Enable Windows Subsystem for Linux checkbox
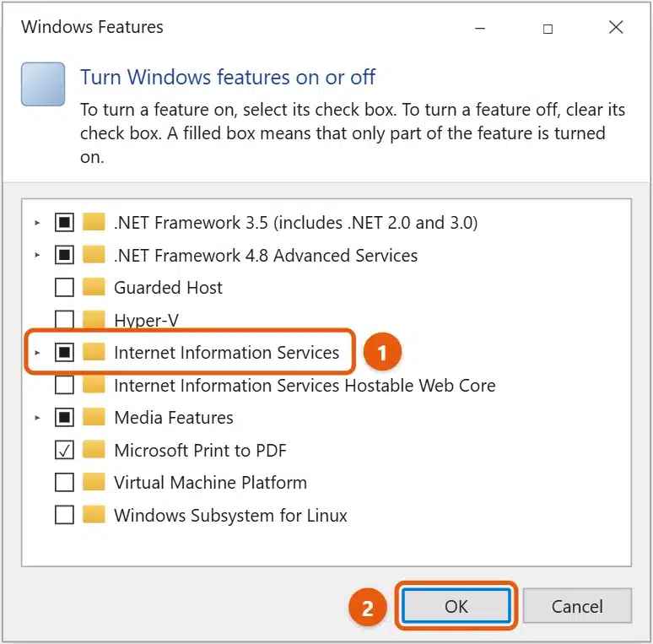Screen dimensions: 653x644 click(x=64, y=515)
